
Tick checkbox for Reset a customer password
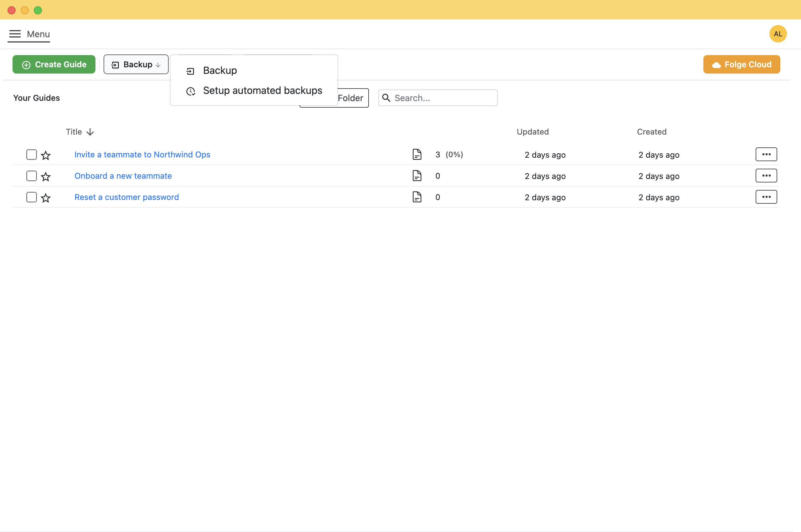coord(32,197)
